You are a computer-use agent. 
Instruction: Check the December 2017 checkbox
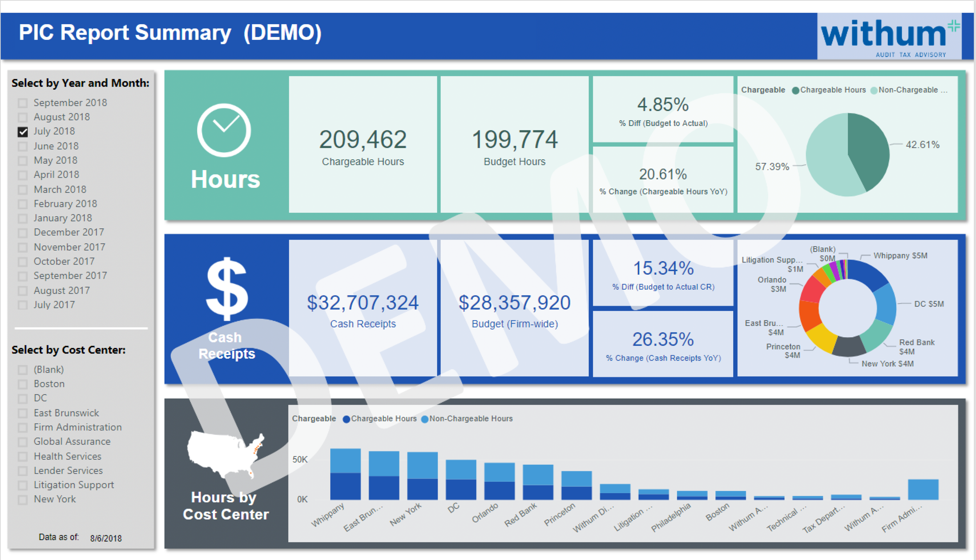pos(23,233)
